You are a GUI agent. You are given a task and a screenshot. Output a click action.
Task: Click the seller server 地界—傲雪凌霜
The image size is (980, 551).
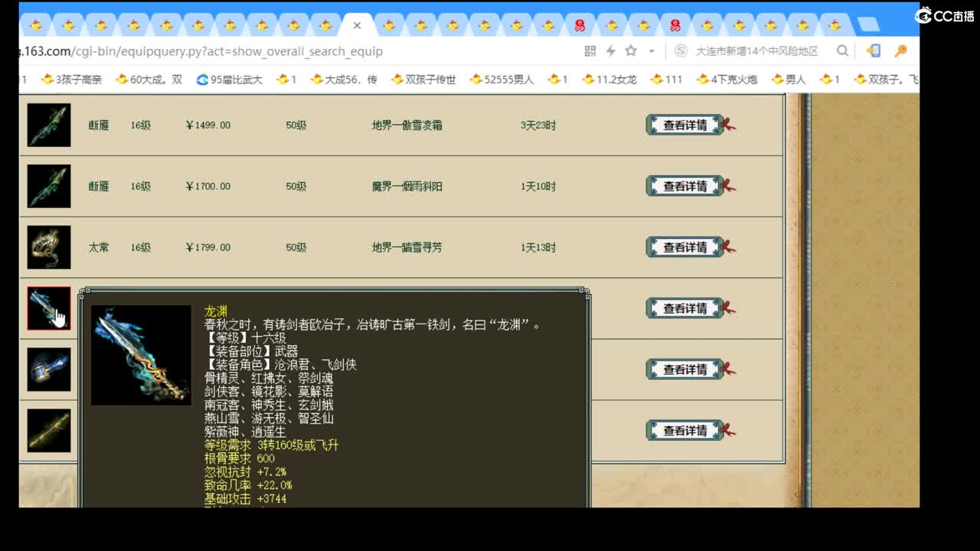click(x=407, y=125)
